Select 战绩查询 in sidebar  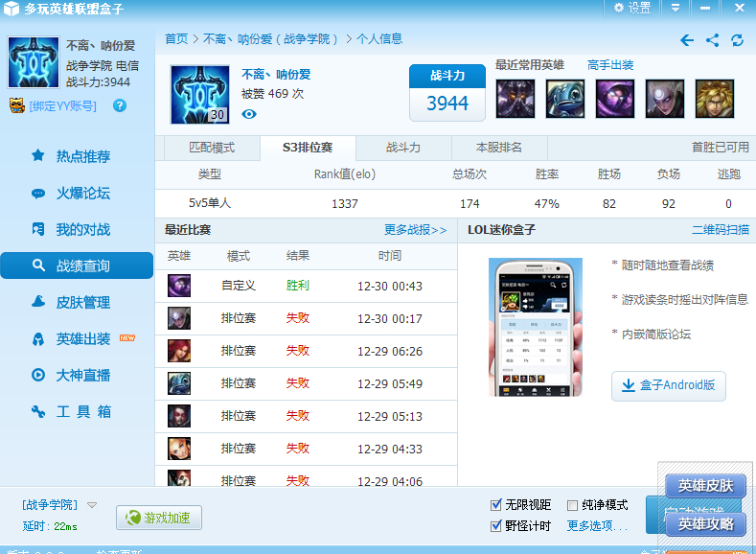[x=77, y=265]
